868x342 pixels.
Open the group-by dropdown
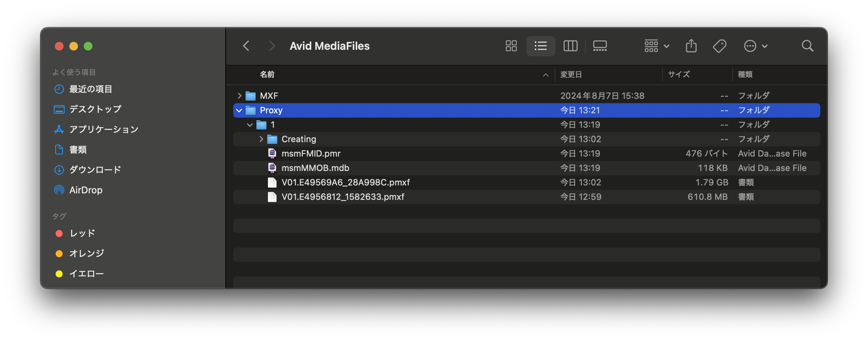pos(657,46)
